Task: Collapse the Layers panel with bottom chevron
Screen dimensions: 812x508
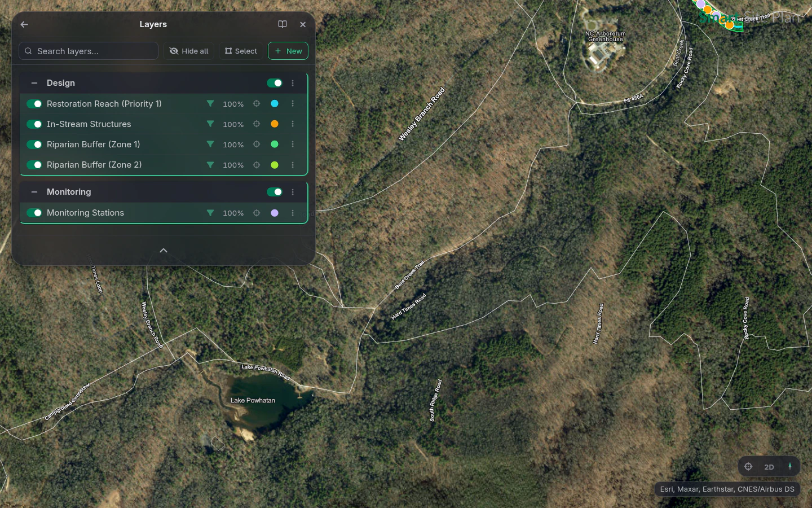Action: coord(164,251)
